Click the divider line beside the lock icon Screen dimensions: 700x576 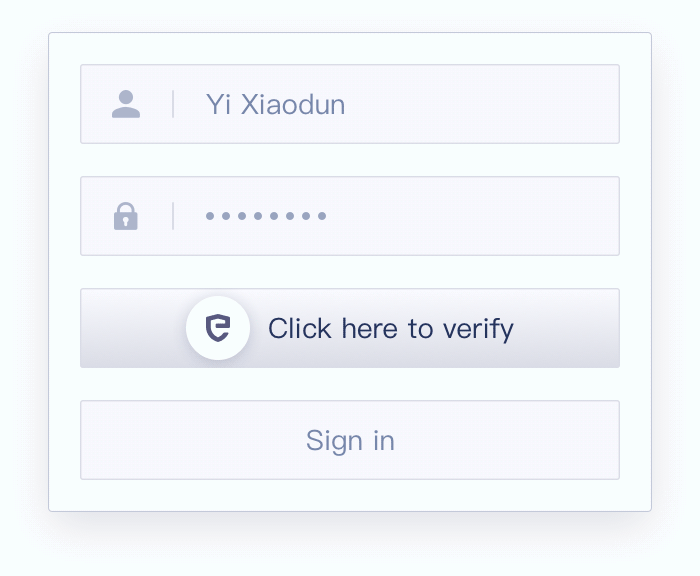[173, 216]
